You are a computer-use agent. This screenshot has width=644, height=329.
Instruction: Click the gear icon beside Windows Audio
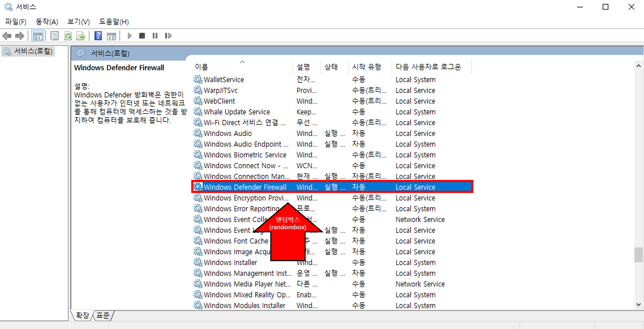198,133
